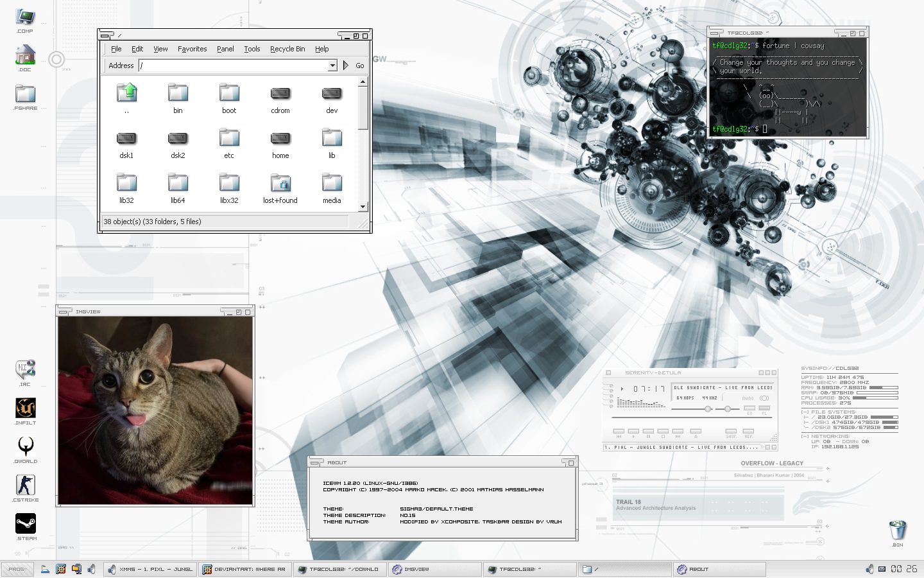Switch to the ~/DOWNLO terminal task
The height and width of the screenshot is (578, 924).
(x=340, y=569)
